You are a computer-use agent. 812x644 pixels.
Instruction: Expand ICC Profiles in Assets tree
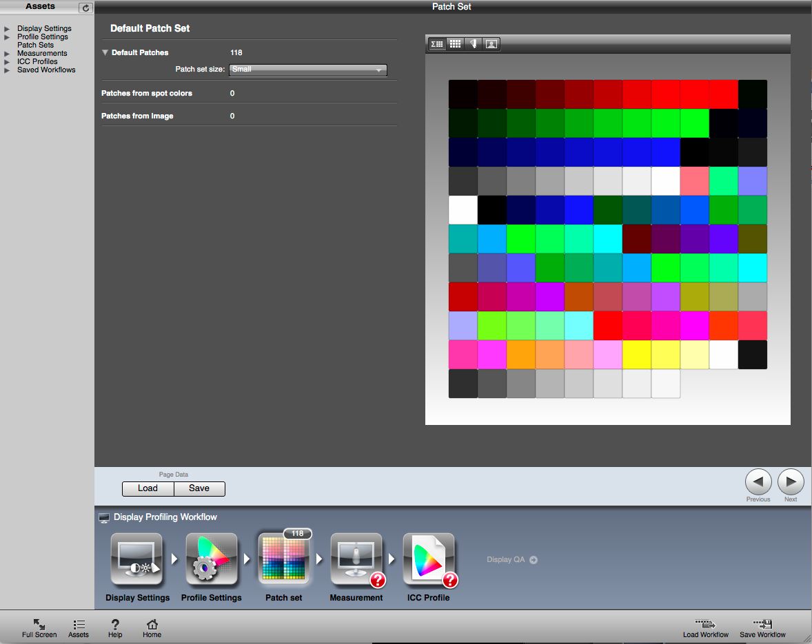tap(7, 62)
